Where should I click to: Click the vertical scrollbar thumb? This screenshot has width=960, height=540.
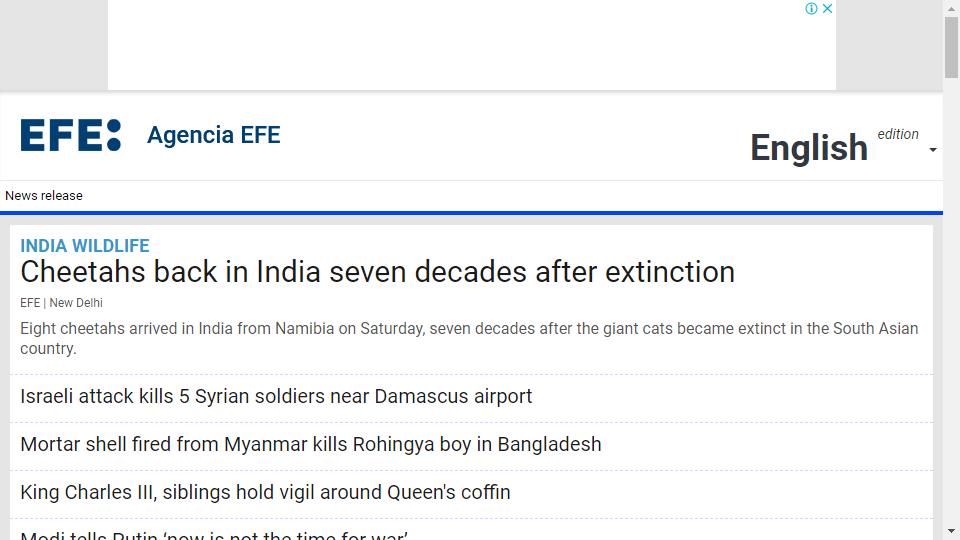[951, 48]
